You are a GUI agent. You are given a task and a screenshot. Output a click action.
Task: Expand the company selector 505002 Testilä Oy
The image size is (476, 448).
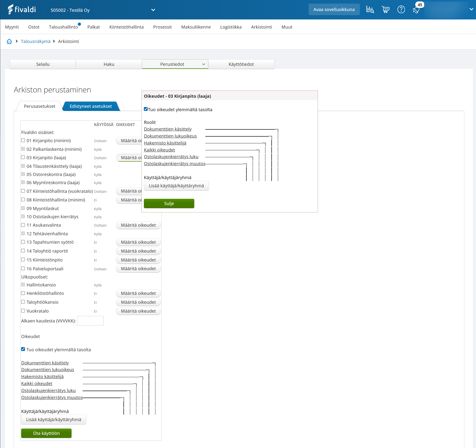tap(153, 10)
